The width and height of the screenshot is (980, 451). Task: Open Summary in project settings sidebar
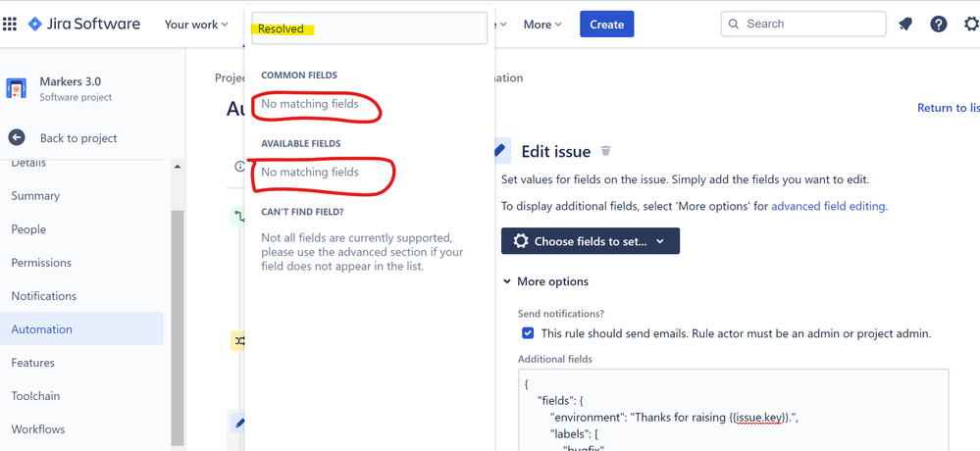tap(35, 195)
